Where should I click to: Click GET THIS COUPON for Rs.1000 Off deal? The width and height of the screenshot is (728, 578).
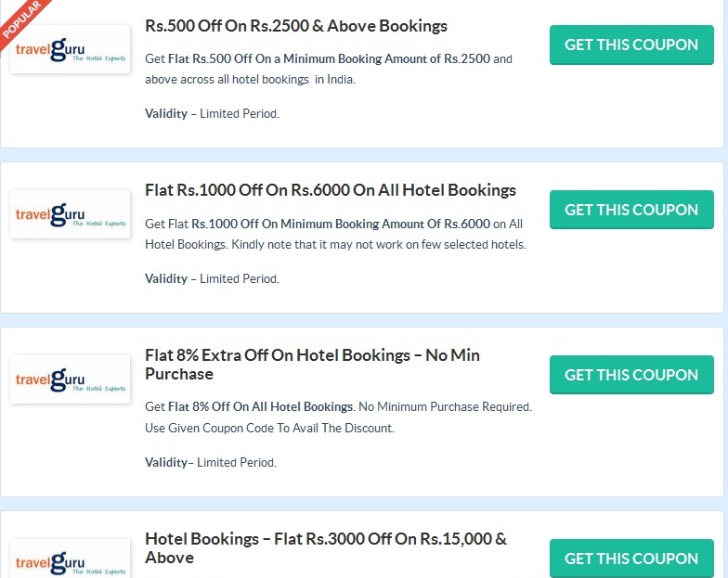(x=631, y=210)
